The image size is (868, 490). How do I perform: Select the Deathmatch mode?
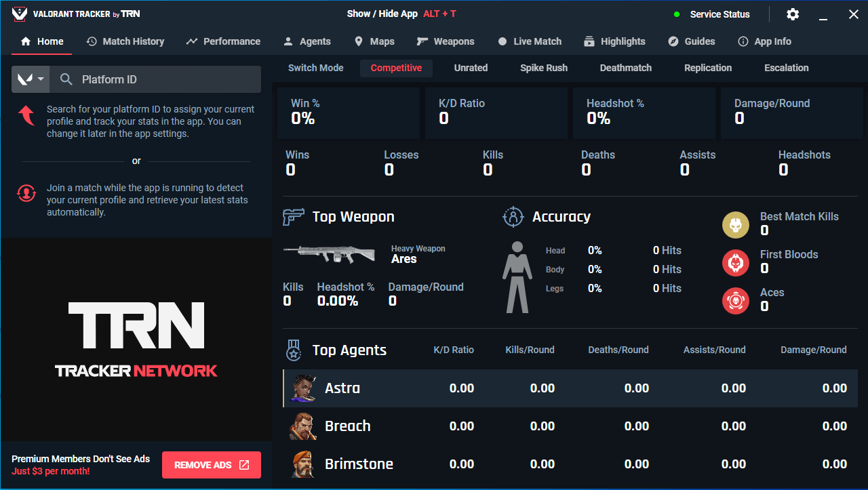click(x=626, y=68)
